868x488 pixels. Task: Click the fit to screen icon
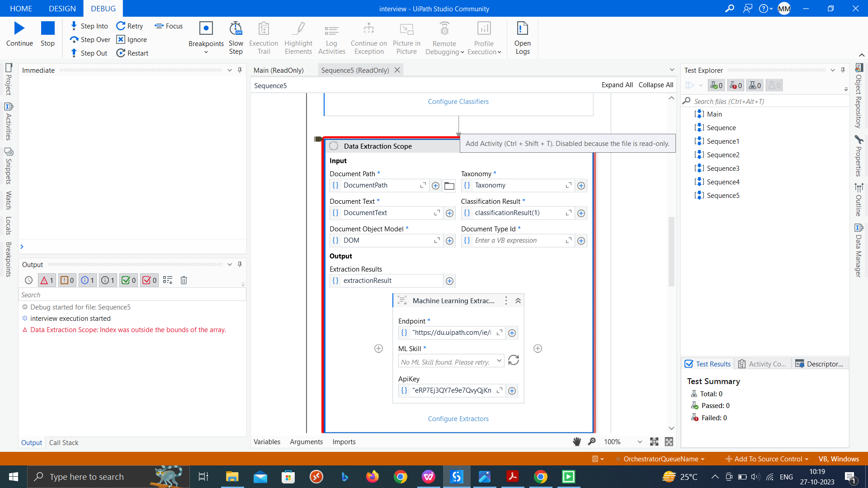coord(654,442)
